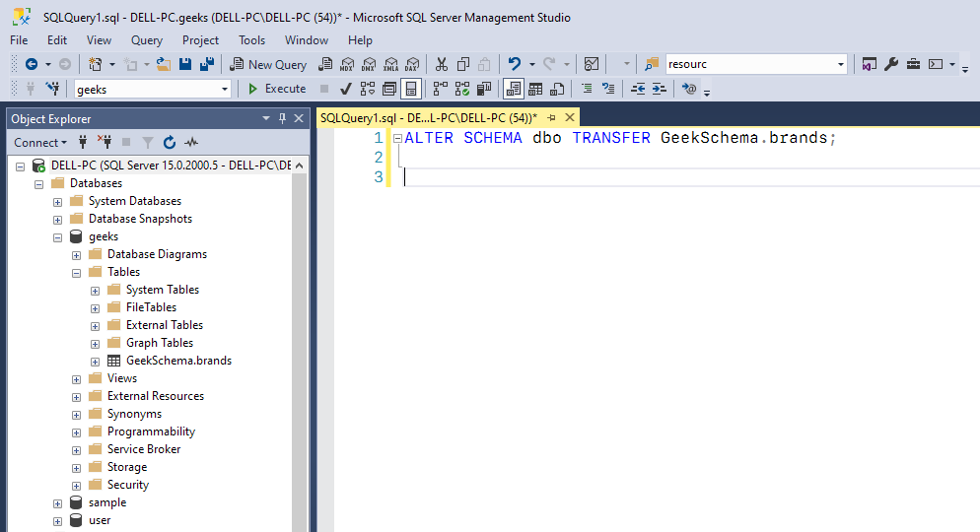Open the Tools menu

click(x=251, y=40)
